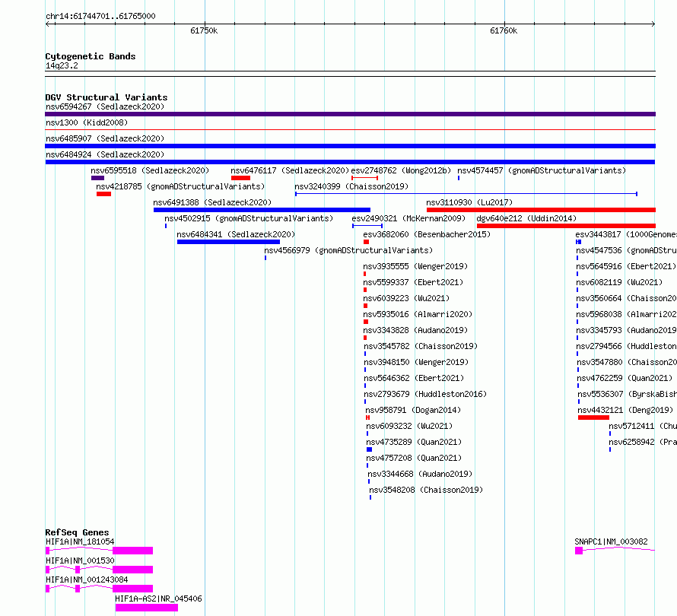Click the red nsv4432121 variant bar
Image resolution: width=677 pixels, height=616 pixels.
593,418
